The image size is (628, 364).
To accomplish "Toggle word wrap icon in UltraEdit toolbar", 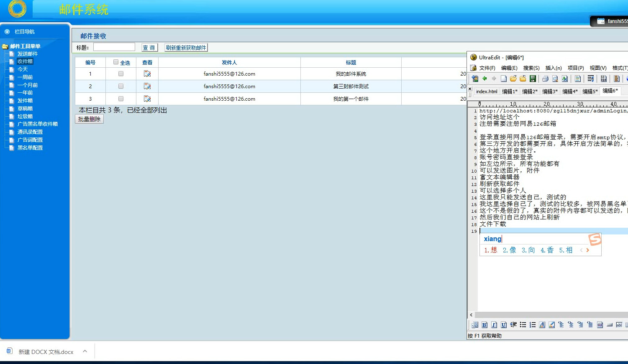I will point(591,79).
